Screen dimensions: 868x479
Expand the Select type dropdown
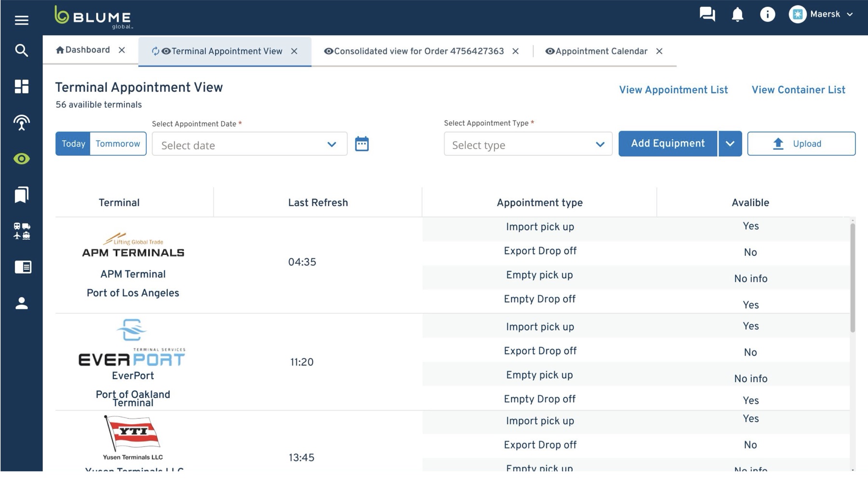tap(528, 144)
